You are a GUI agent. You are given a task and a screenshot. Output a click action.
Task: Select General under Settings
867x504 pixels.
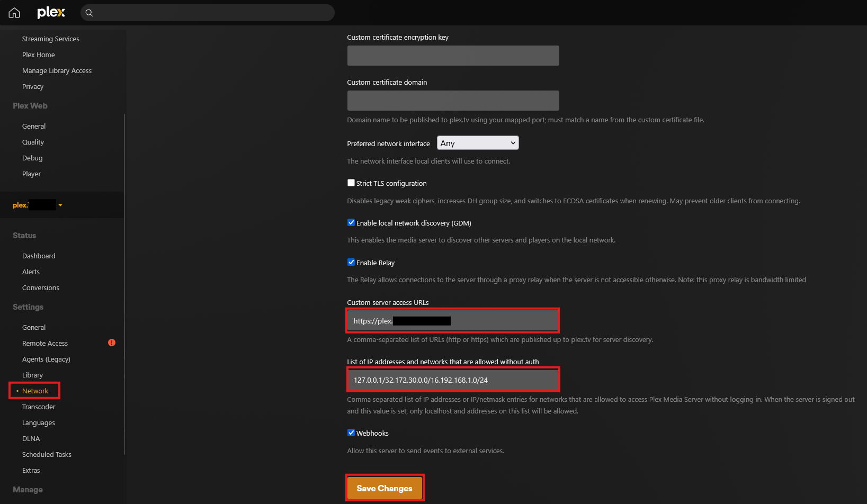[x=34, y=327]
